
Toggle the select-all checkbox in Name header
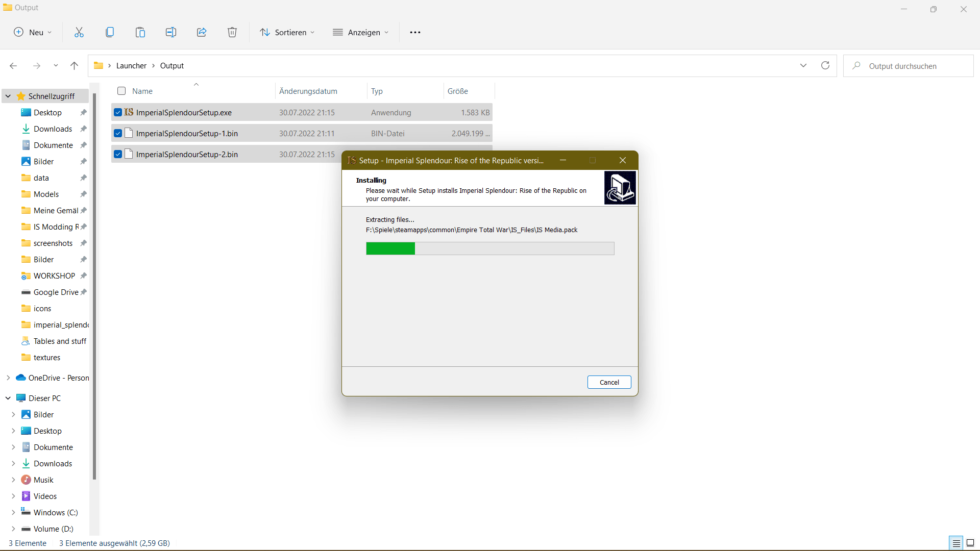pyautogui.click(x=121, y=91)
